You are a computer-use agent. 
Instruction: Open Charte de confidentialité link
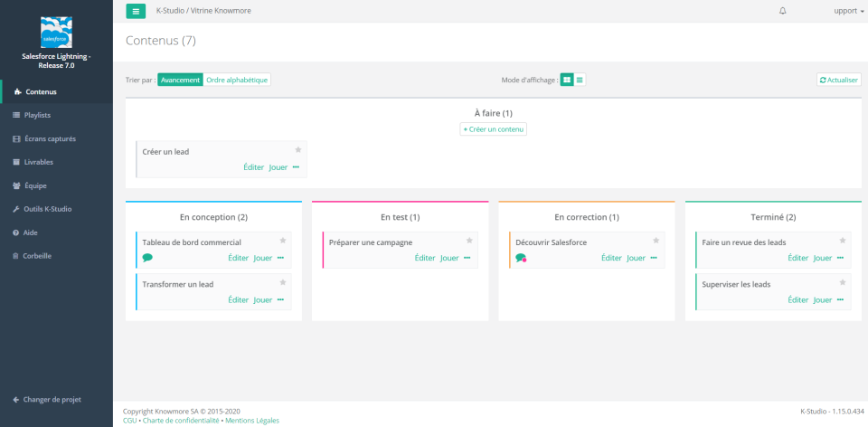pyautogui.click(x=180, y=421)
